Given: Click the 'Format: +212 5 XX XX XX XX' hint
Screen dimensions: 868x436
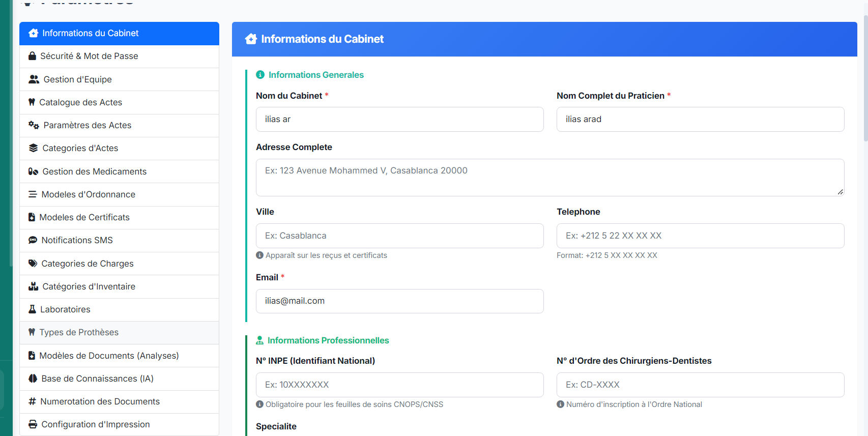Looking at the screenshot, I should coord(607,255).
